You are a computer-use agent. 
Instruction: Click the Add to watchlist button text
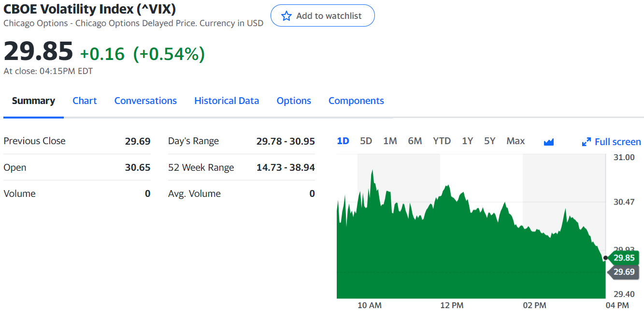(329, 16)
